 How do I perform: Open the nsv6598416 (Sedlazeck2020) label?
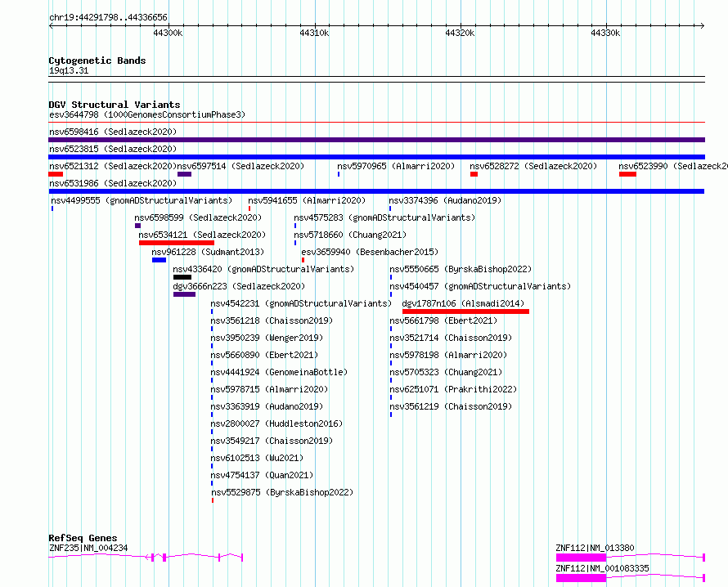pyautogui.click(x=113, y=132)
